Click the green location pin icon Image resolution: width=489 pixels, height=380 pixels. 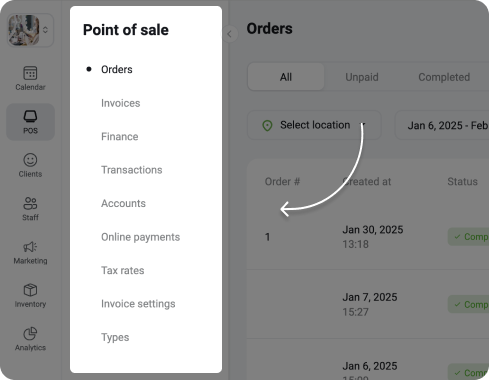pyautogui.click(x=267, y=126)
